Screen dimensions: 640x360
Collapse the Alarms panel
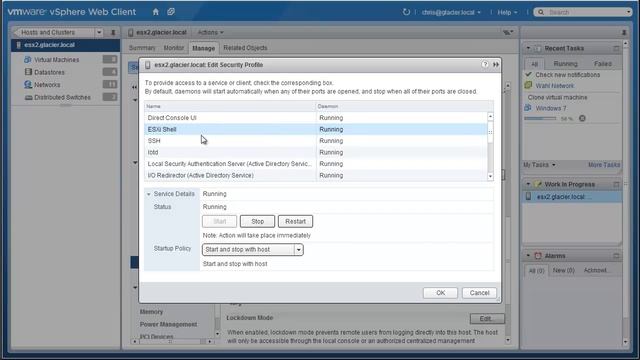(528, 256)
